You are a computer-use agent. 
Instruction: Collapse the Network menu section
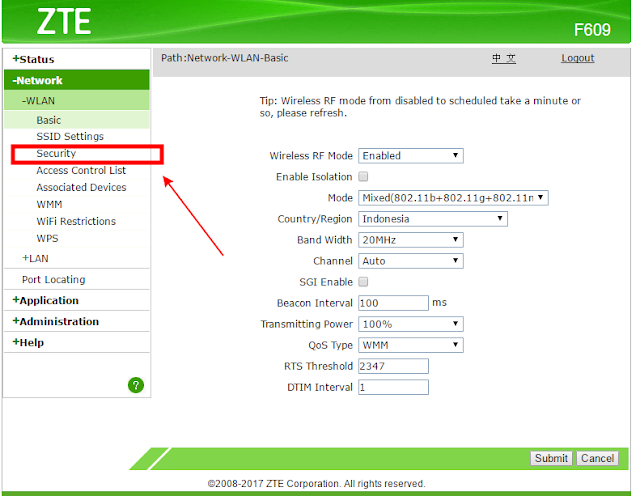[x=37, y=80]
